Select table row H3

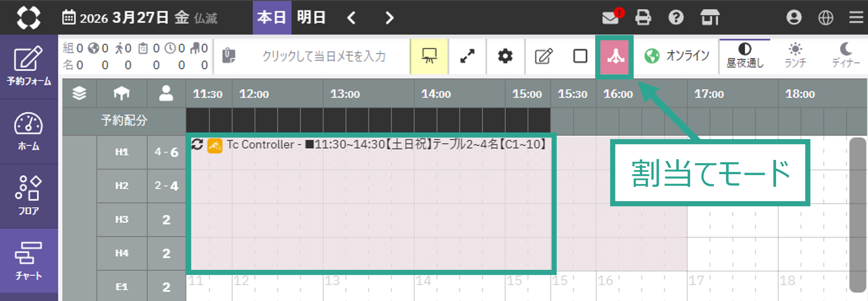click(122, 220)
